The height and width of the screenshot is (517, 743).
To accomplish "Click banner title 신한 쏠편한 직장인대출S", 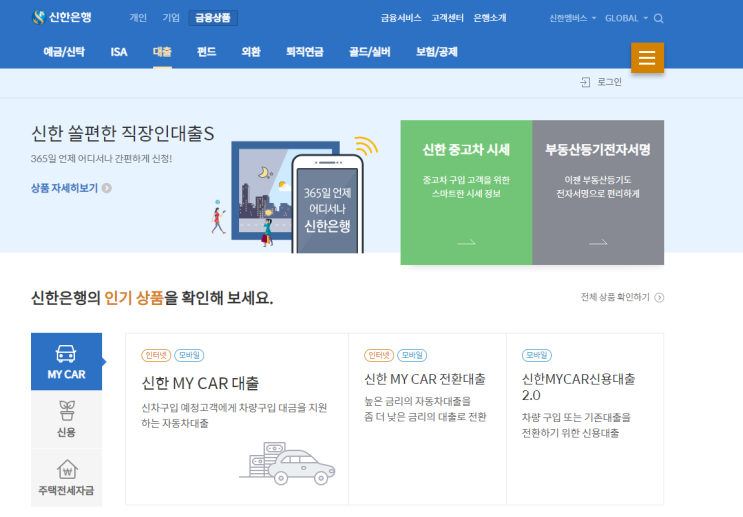I will click(x=123, y=134).
